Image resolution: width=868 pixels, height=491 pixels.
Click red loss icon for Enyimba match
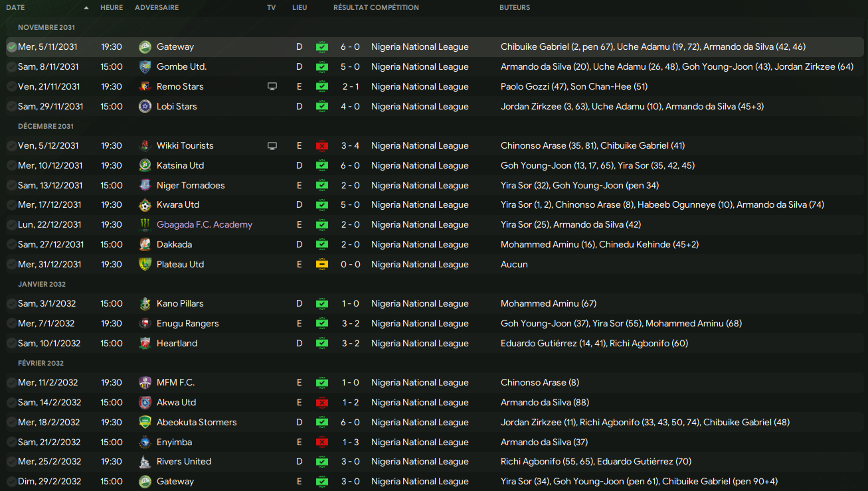pos(321,442)
